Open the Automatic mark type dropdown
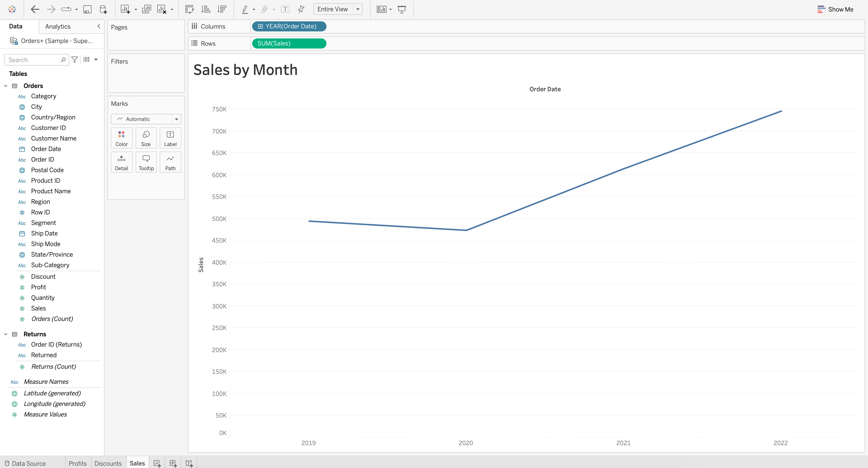The width and height of the screenshot is (868, 468). coord(177,119)
